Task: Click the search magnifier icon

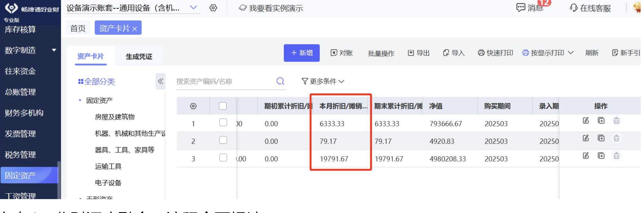Action: coord(280,81)
